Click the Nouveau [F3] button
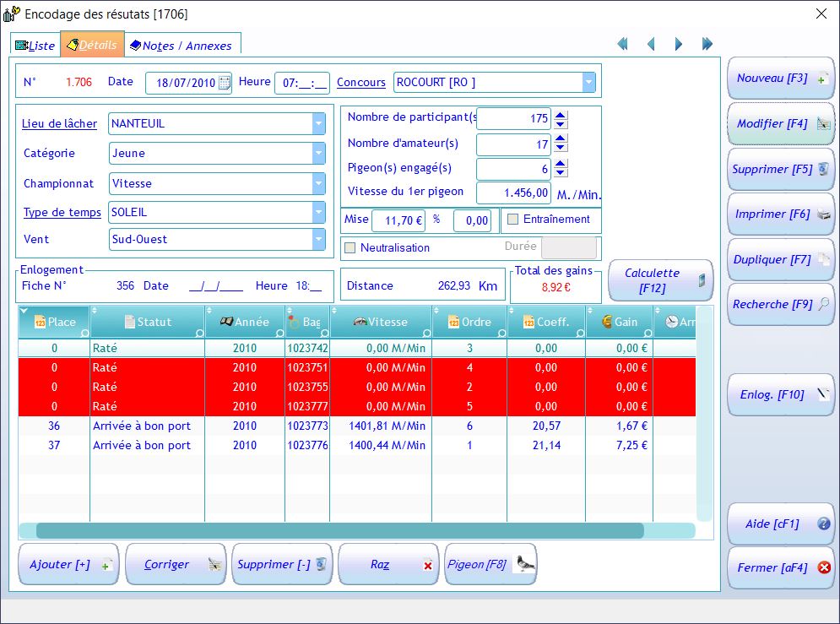840x624 pixels. (780, 79)
